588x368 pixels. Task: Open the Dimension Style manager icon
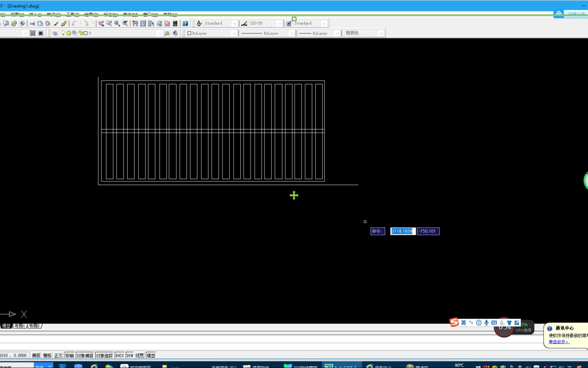[244, 23]
